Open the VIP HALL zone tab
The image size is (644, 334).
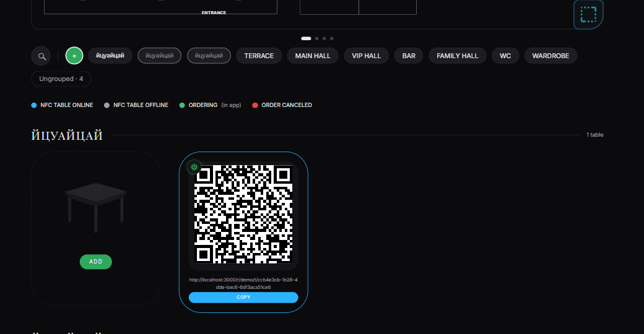pos(367,56)
